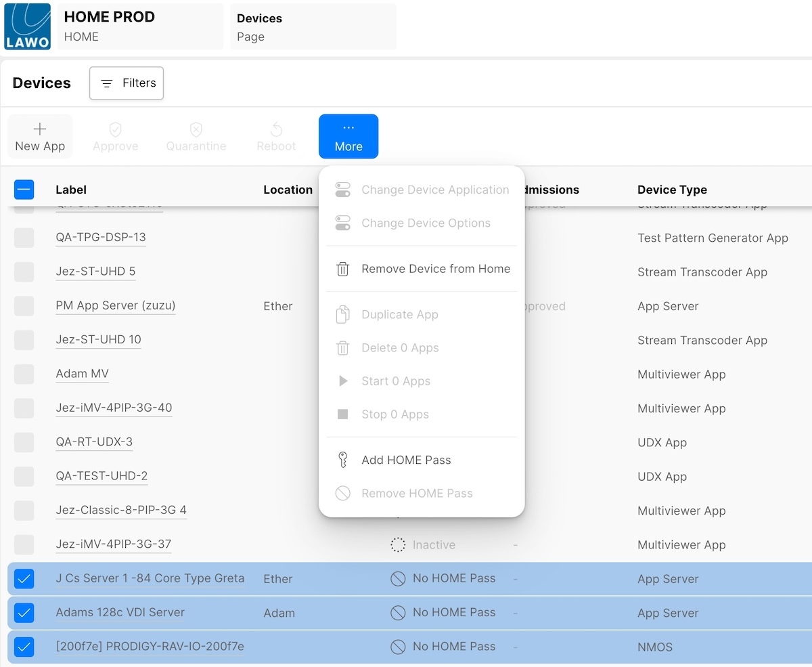Click the Reboot circular arrow icon
This screenshot has height=667, width=812.
(x=276, y=129)
